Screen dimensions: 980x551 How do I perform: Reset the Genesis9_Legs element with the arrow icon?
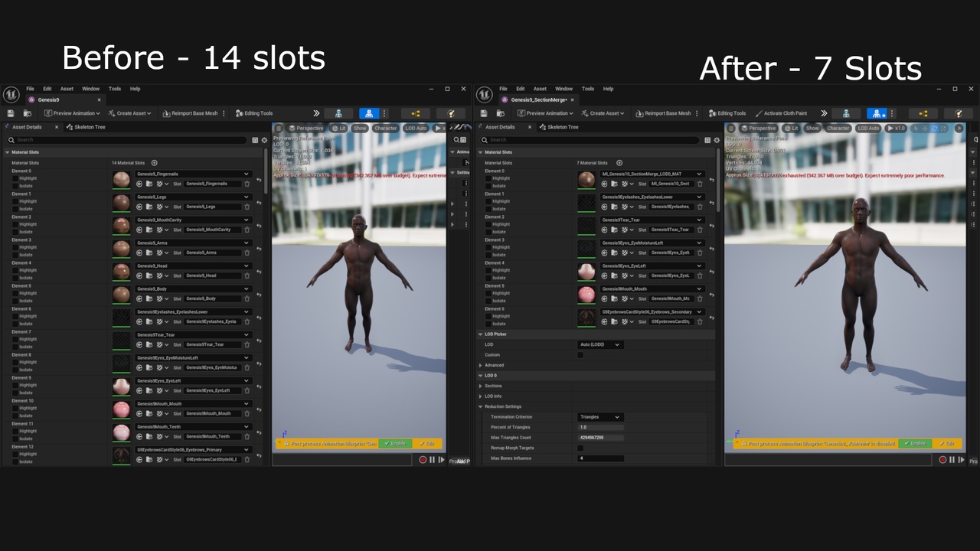(259, 203)
